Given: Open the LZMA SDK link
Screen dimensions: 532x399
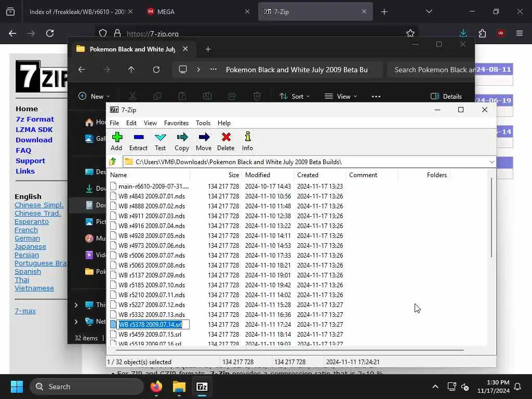Looking at the screenshot, I should 34,129.
